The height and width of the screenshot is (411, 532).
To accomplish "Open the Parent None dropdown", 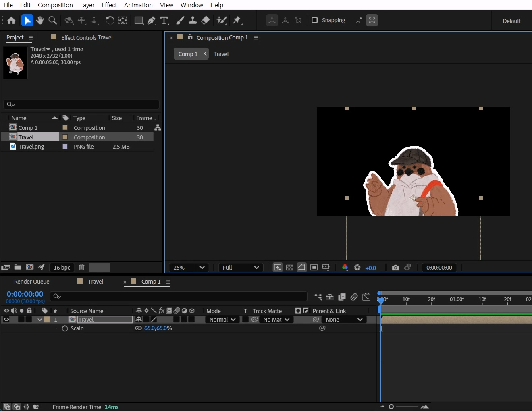I will 344,320.
